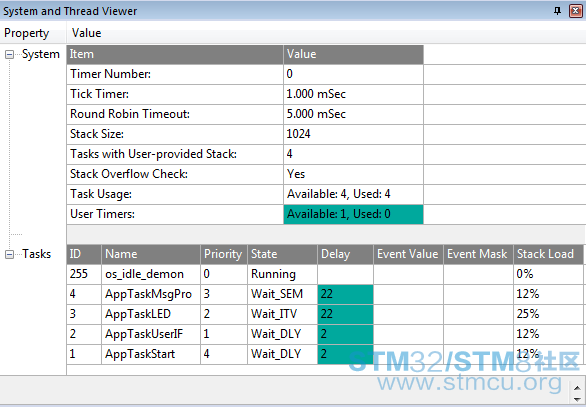
Task: Collapse the Tasks tree node
Action: coord(9,255)
